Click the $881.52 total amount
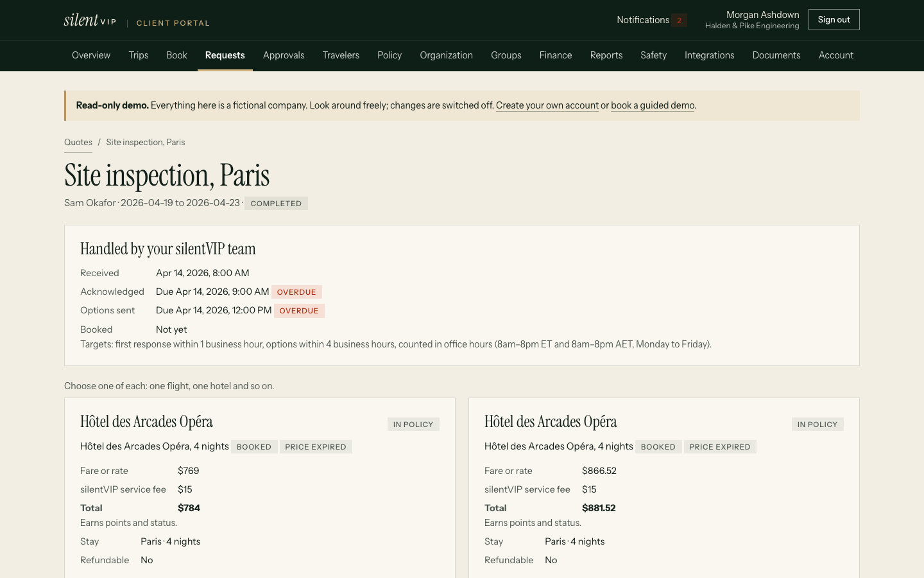This screenshot has width=924, height=578. (599, 508)
